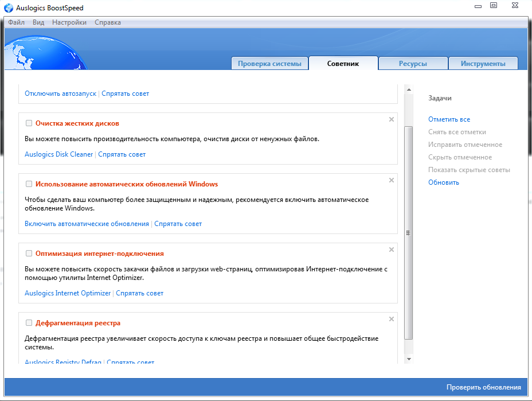
Task: Click the Auslogics BoostSpeed title bar icon
Action: [8, 8]
